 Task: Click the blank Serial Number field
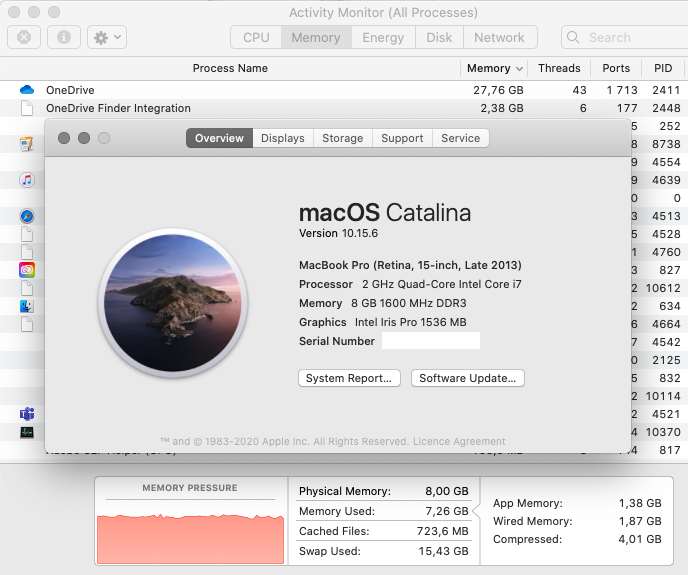tap(431, 341)
